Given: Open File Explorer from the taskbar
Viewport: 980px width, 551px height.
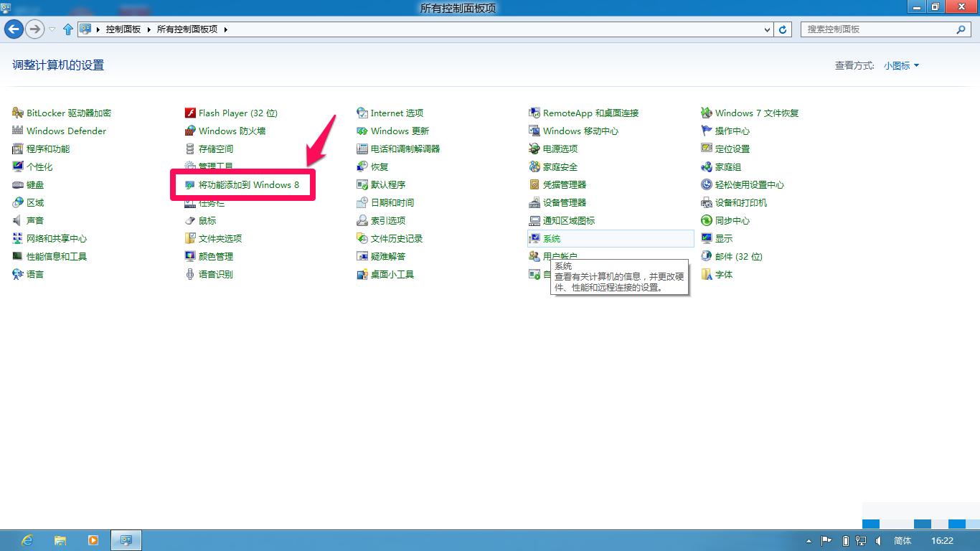Looking at the screenshot, I should click(60, 540).
